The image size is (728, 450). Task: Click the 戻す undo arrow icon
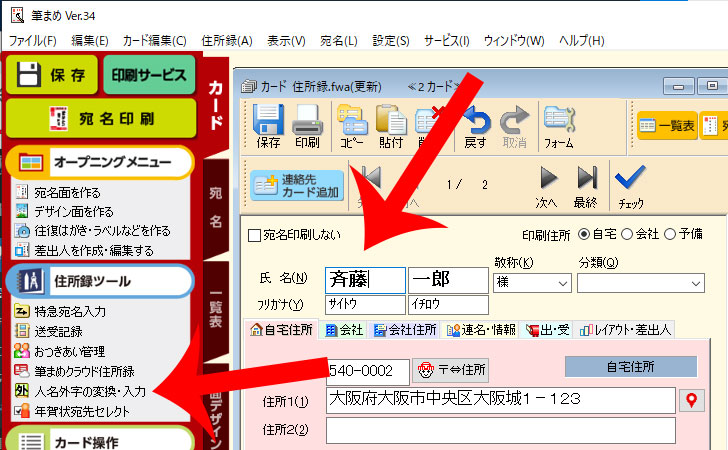pos(475,126)
